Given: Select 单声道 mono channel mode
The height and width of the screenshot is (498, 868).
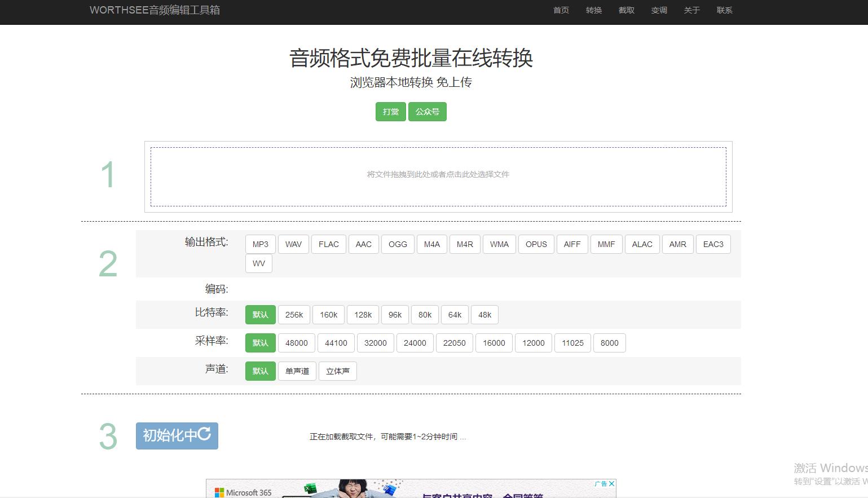Looking at the screenshot, I should [297, 371].
